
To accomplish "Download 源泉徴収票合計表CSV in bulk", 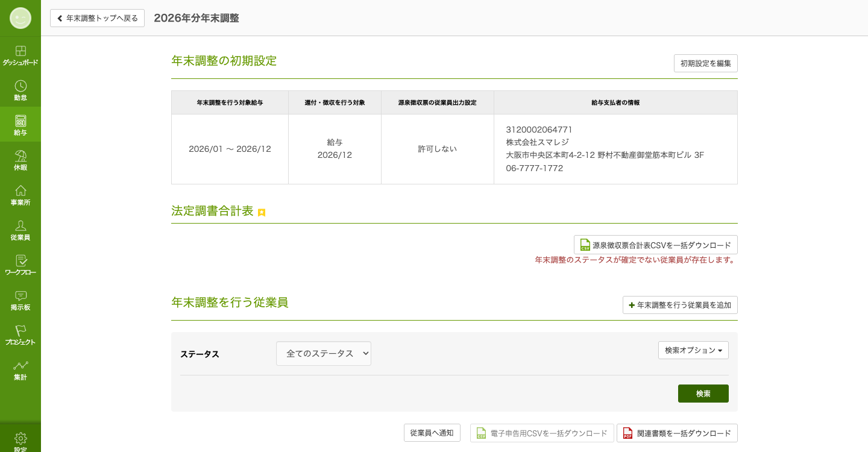I will coord(656,245).
